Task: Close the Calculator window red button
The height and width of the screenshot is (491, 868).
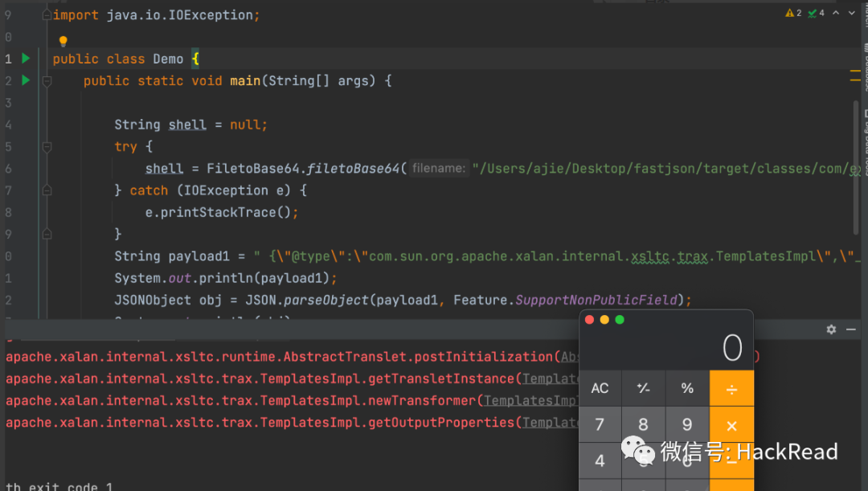Action: pyautogui.click(x=590, y=319)
